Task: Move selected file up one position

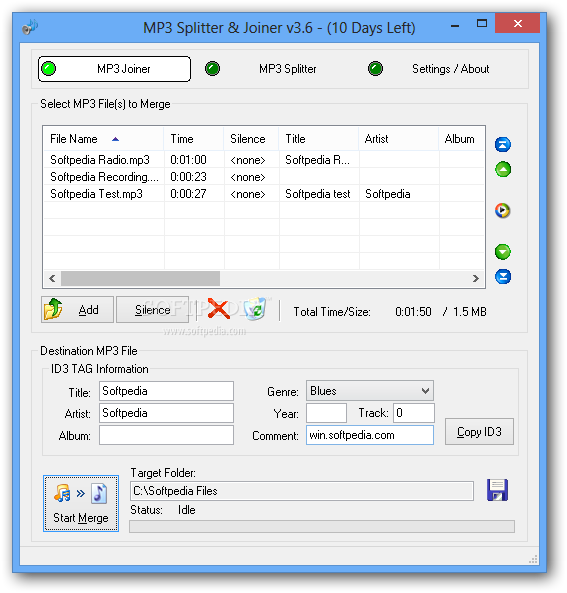Action: (x=503, y=169)
